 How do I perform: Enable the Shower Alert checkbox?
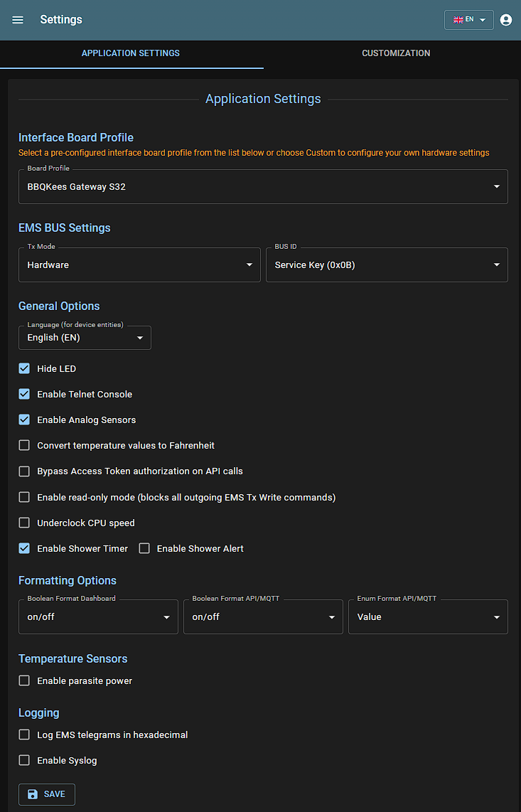click(144, 548)
